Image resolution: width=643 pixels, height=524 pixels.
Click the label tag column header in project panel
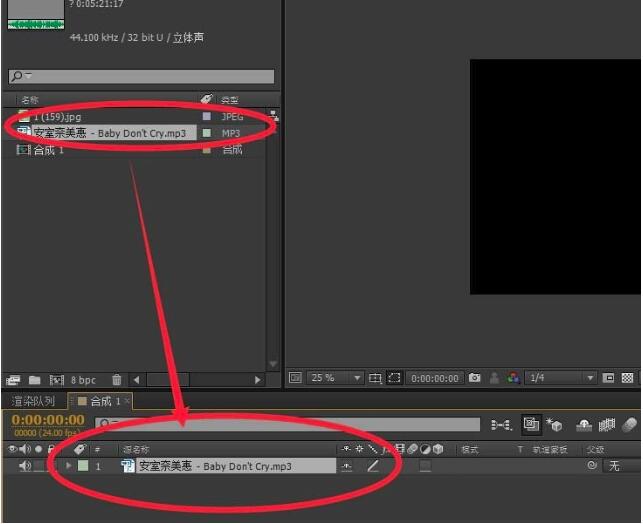[x=207, y=99]
